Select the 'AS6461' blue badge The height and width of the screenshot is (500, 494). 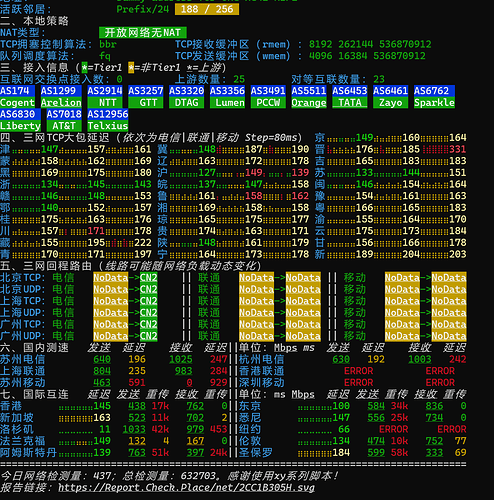pos(390,91)
